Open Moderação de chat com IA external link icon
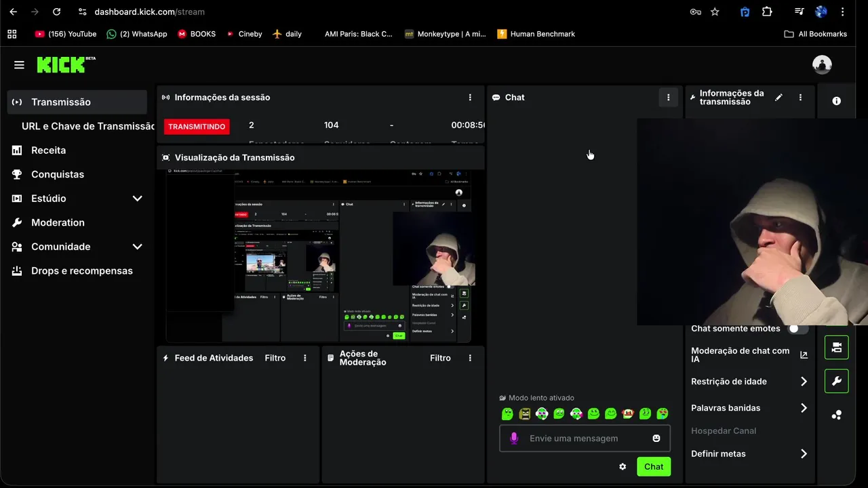Viewport: 868px width, 488px height. [804, 355]
